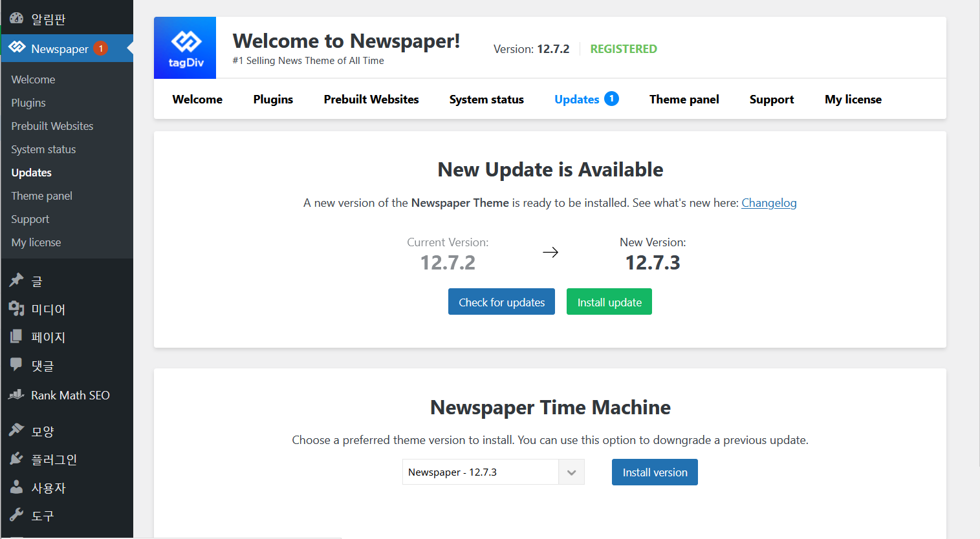Switch to the Welcome tab
The height and width of the screenshot is (539, 980).
[197, 99]
